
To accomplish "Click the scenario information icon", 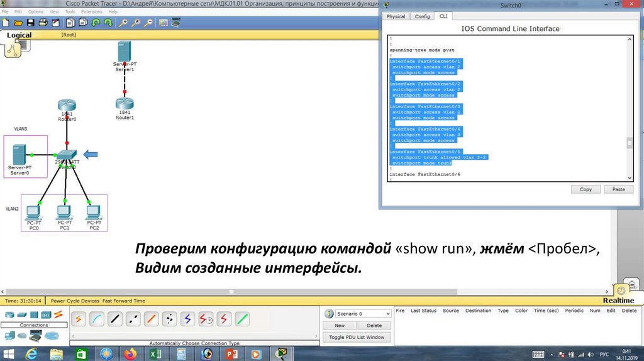I will pyautogui.click(x=328, y=314).
